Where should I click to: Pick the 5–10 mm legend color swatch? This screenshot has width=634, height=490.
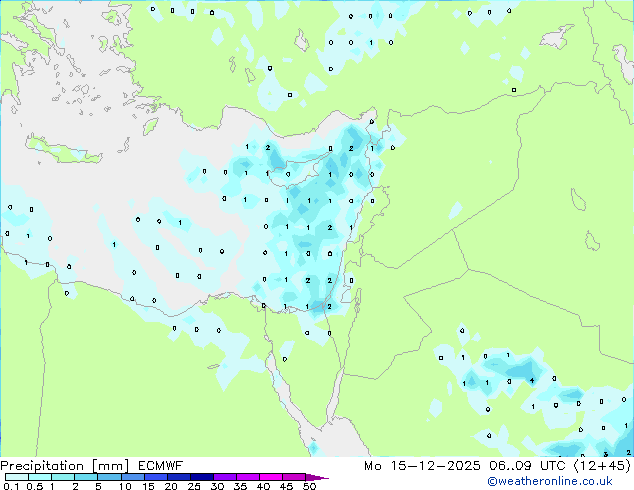pyautogui.click(x=109, y=477)
